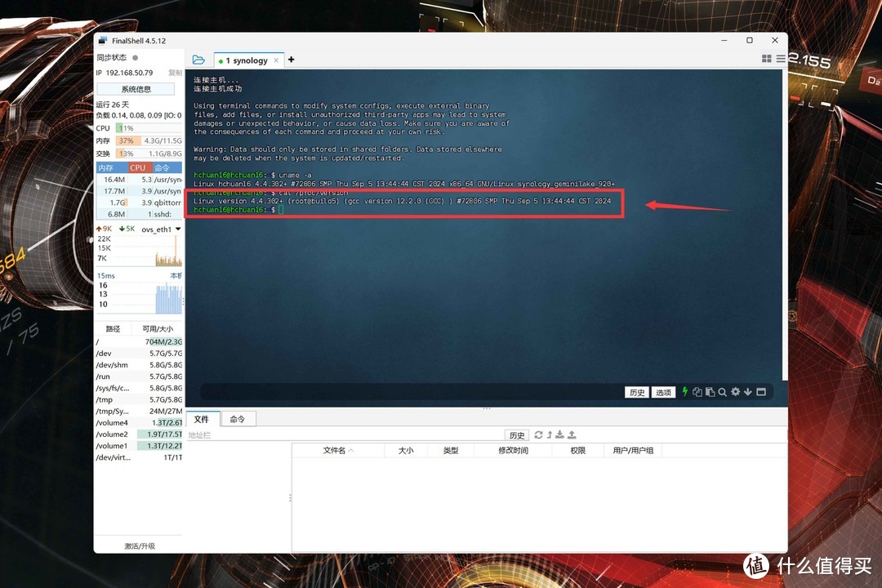
Task: Select the /volume2 disk row
Action: [x=139, y=434]
